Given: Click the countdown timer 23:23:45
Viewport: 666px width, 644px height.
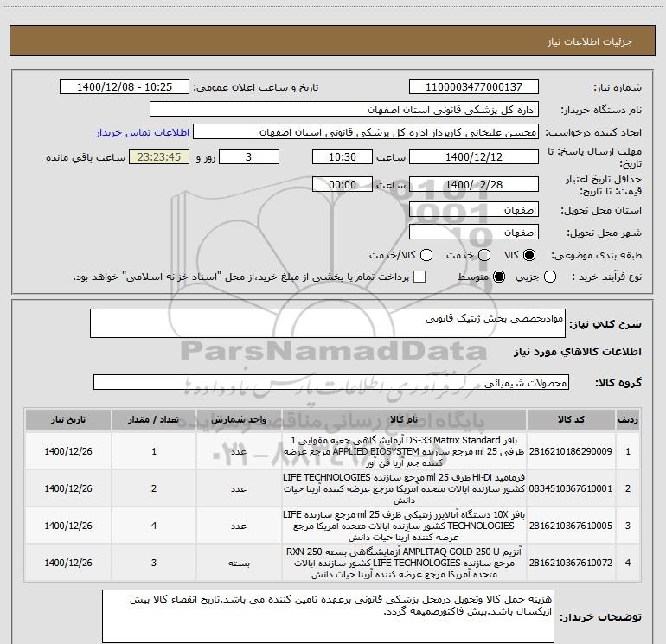Looking at the screenshot, I should coord(159,156).
